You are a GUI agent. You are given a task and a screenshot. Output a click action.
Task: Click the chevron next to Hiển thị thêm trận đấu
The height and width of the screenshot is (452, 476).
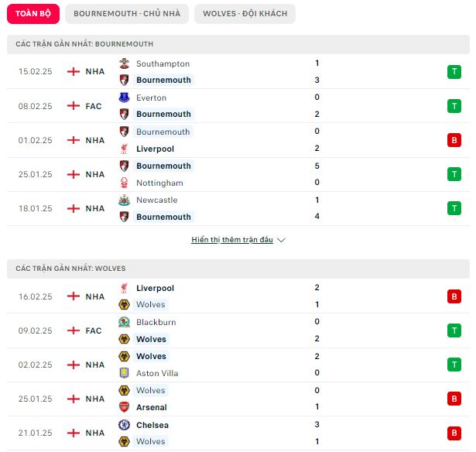point(281,240)
